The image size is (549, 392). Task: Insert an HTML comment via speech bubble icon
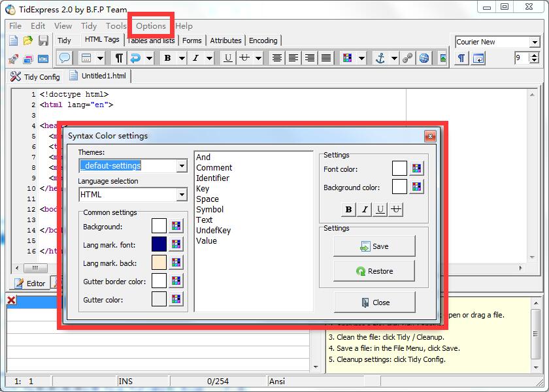point(65,57)
